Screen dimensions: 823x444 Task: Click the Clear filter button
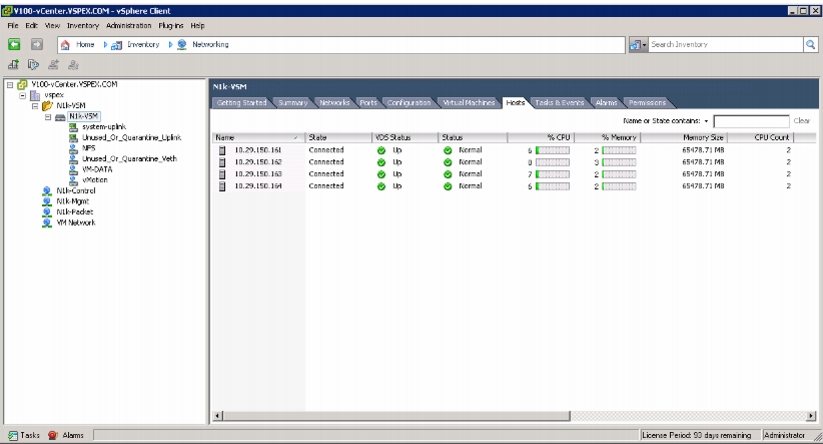(801, 121)
